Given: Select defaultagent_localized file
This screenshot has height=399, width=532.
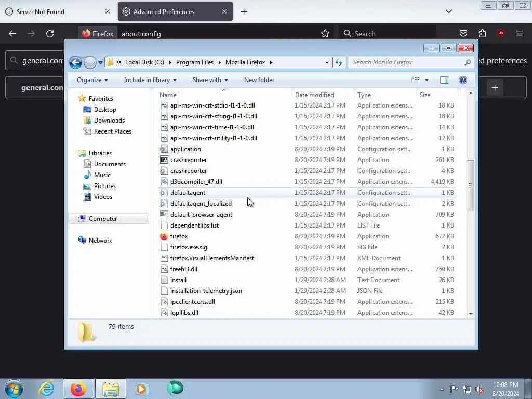Looking at the screenshot, I should tap(201, 204).
